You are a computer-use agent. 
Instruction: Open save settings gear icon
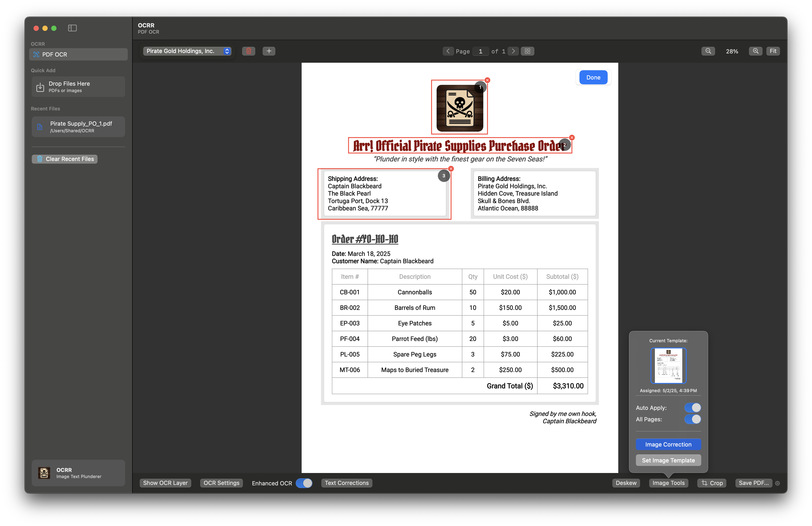pyautogui.click(x=778, y=483)
